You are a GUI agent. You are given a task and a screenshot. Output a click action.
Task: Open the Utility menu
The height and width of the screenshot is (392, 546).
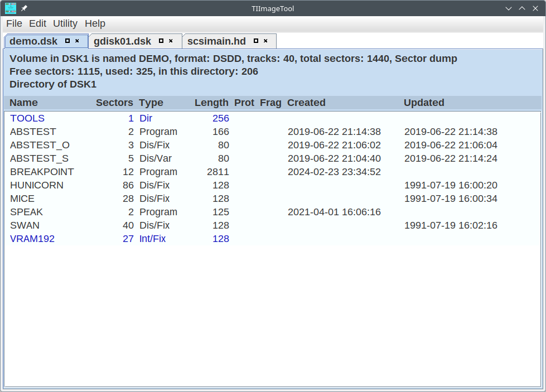65,23
